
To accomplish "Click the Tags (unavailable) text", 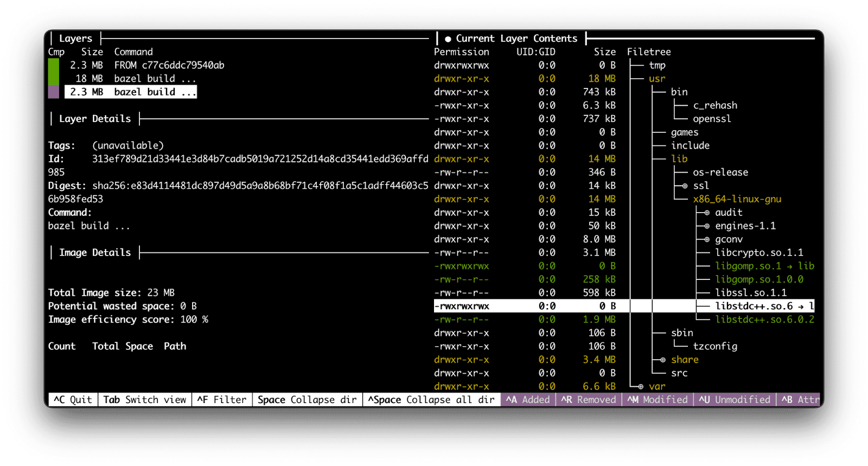I will 106,145.
